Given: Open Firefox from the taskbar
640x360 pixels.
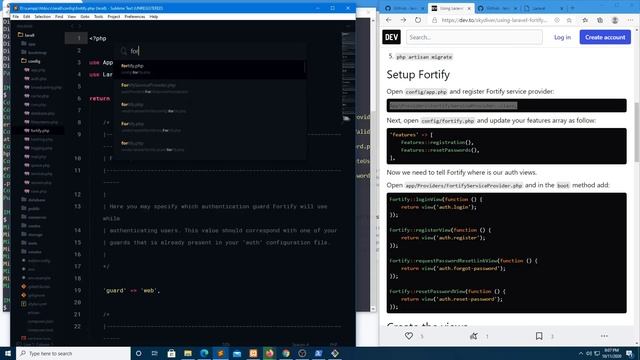Looking at the screenshot, I should 269,353.
